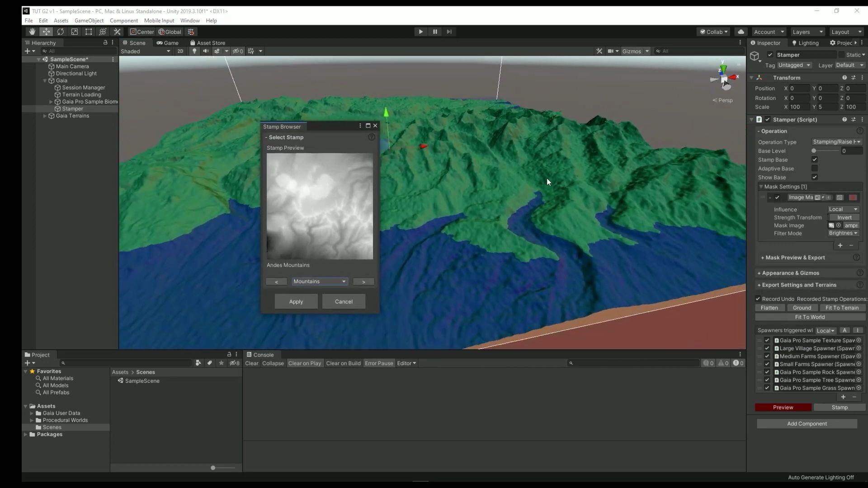Toggle Show Base checkbox
Screen dimensions: 868x488
coord(815,177)
